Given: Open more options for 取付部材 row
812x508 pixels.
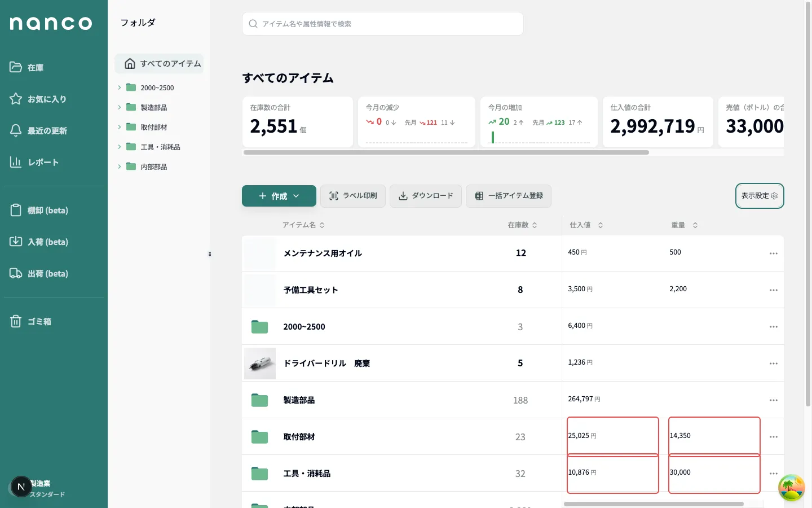Looking at the screenshot, I should 774,437.
